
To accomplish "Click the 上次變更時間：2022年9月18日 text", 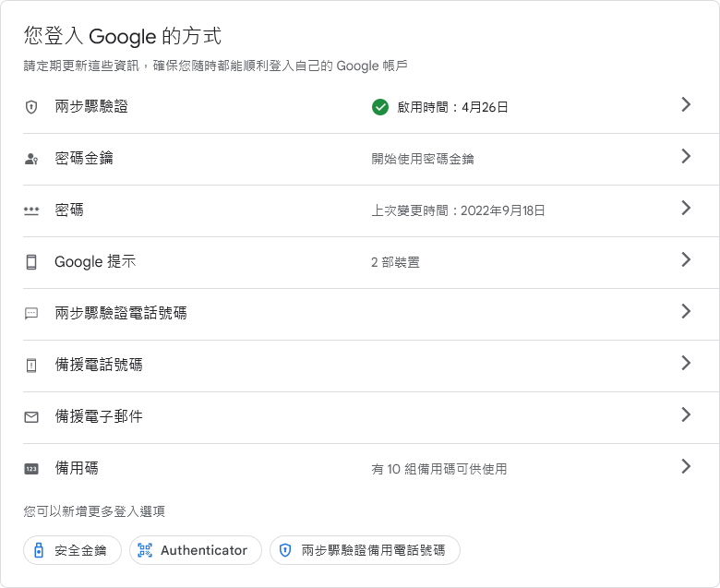I will [x=458, y=210].
